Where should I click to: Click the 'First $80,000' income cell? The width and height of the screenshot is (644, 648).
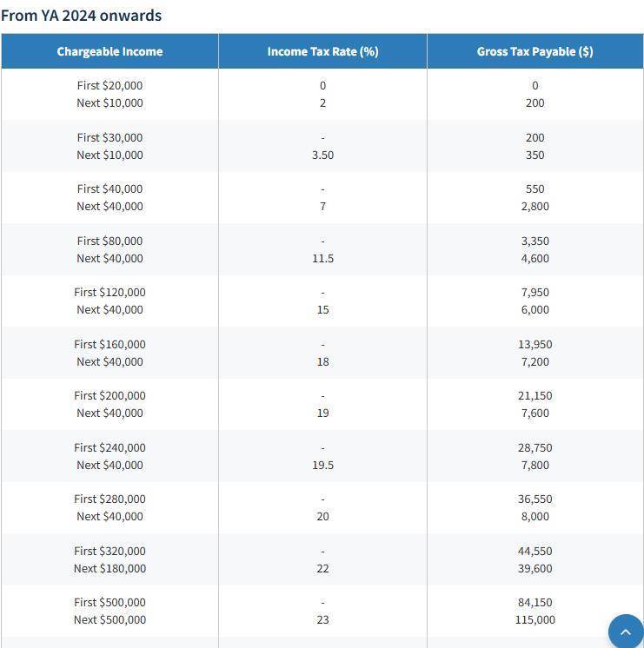point(110,241)
